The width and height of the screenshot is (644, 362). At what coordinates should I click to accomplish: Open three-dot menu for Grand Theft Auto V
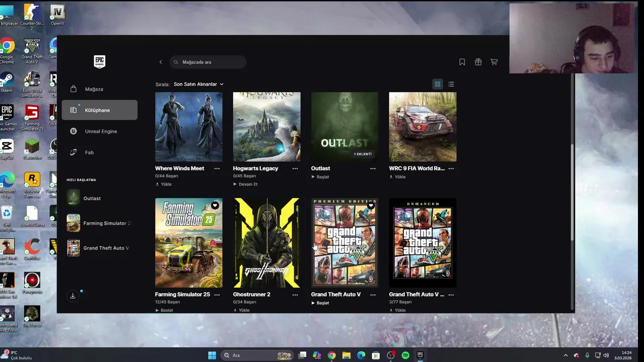373,295
